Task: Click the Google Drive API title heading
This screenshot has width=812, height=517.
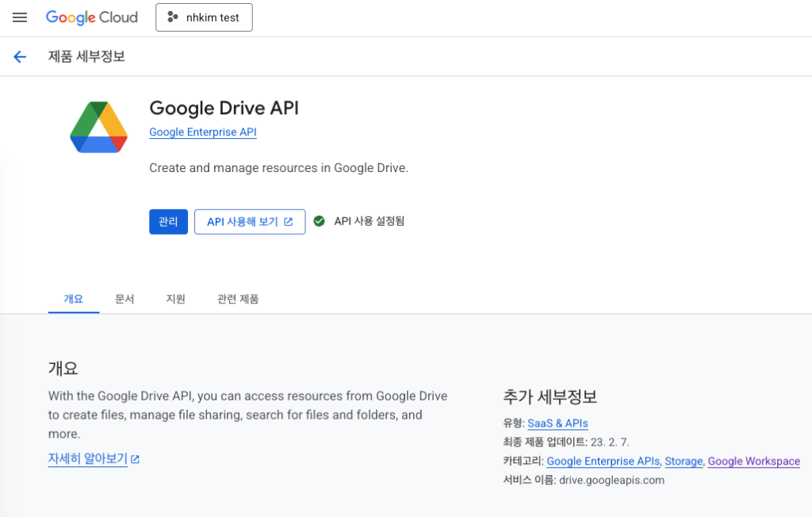Action: [224, 108]
